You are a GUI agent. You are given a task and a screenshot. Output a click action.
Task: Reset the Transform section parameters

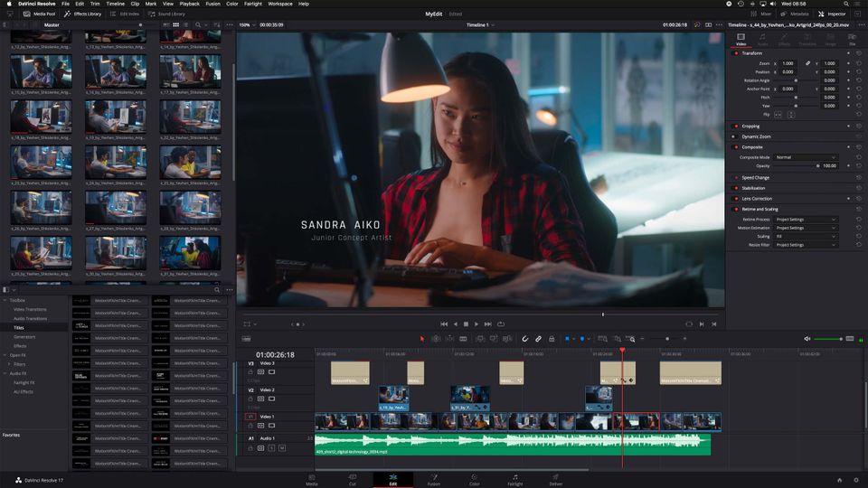859,53
